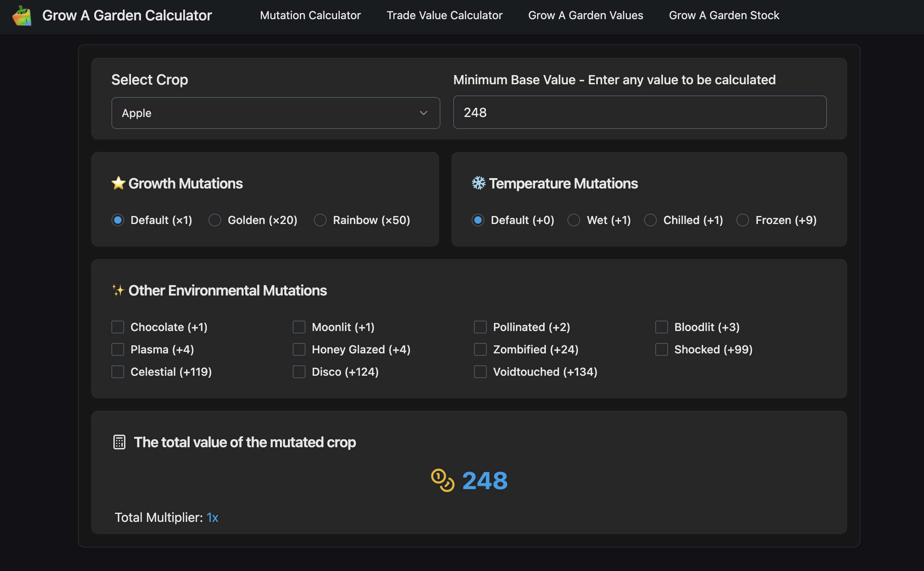Select Golden (×20) growth mutation
The image size is (924, 571).
215,220
